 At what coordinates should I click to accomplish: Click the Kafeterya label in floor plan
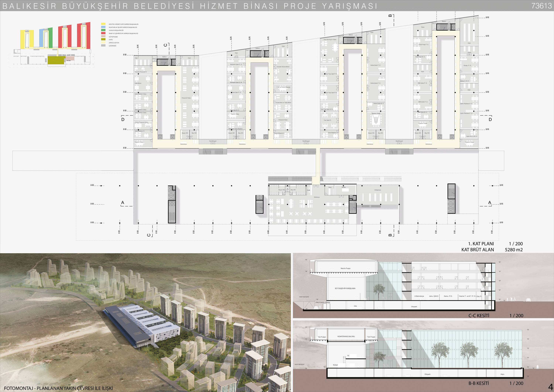317,197
